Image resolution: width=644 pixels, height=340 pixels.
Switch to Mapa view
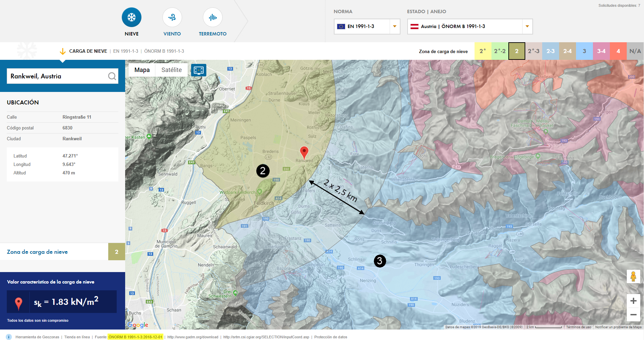(x=142, y=70)
